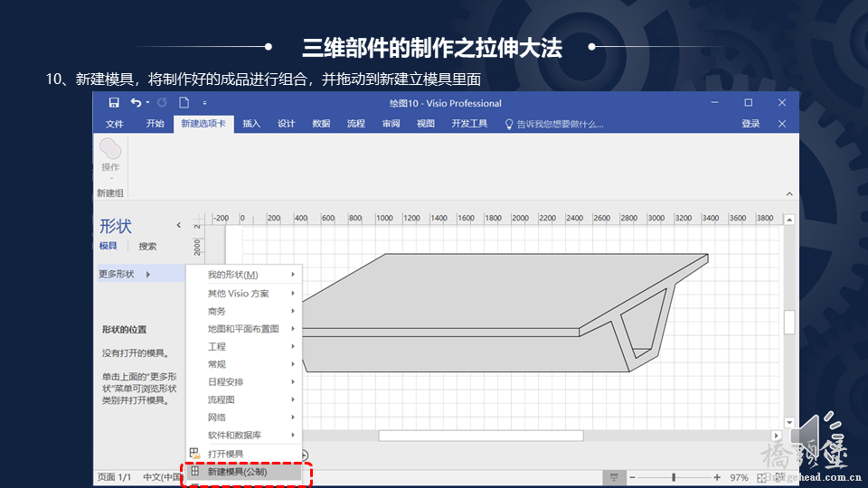The image size is (868, 488).
Task: Click the 页面 1/1 status bar entry
Action: click(115, 477)
